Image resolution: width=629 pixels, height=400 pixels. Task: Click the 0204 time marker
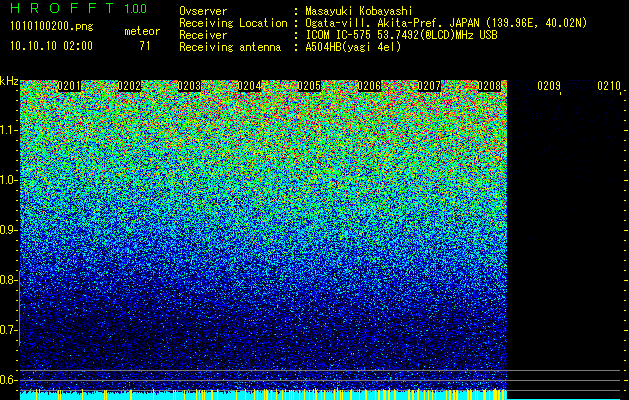click(x=249, y=86)
